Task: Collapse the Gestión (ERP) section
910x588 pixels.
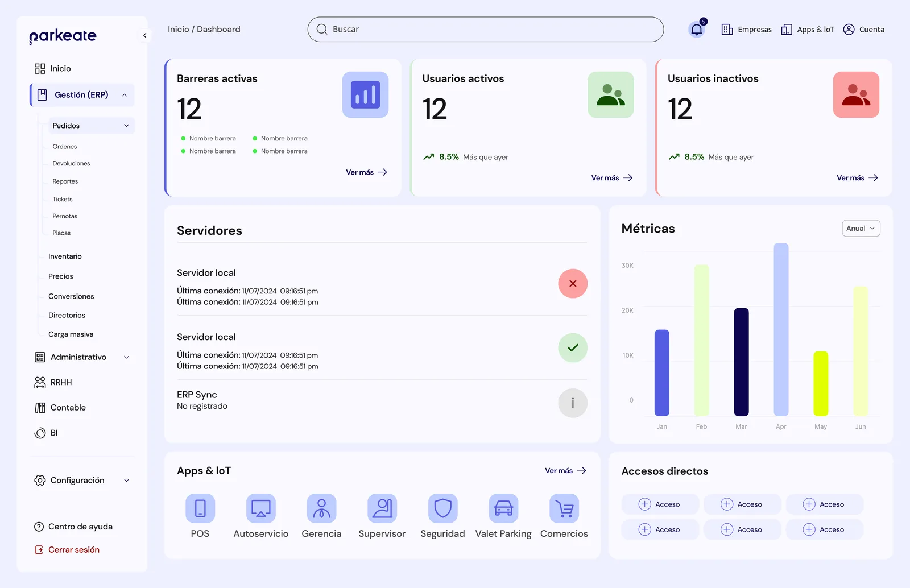Action: click(x=125, y=95)
